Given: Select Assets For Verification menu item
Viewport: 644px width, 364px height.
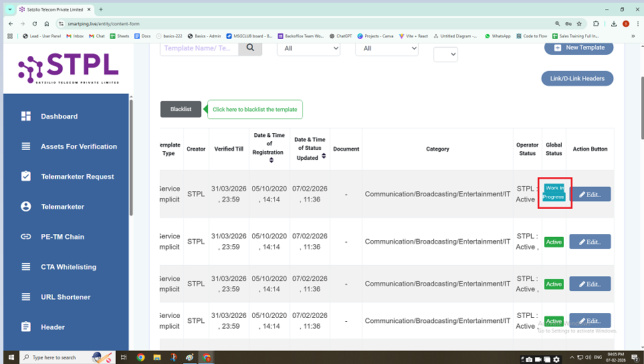Looking at the screenshot, I should tap(78, 147).
